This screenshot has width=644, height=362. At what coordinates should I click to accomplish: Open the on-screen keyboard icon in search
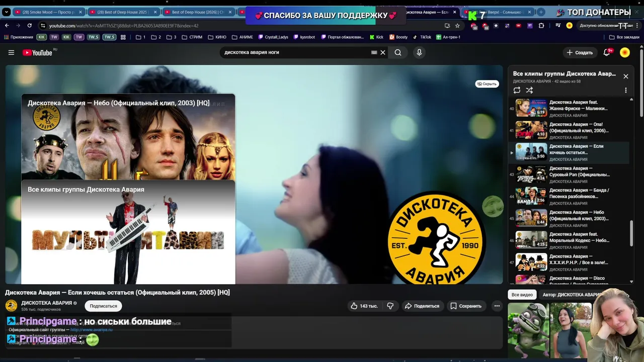tap(374, 52)
